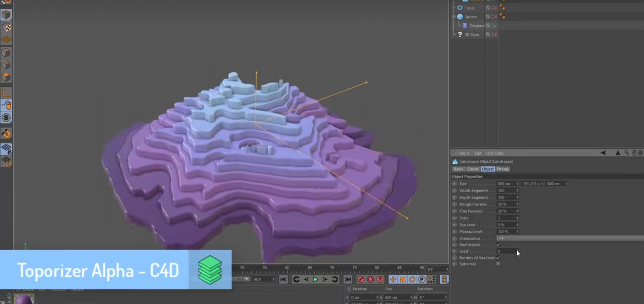
Task: Toggle Sphere enable red X
Action: pyautogui.click(x=495, y=16)
